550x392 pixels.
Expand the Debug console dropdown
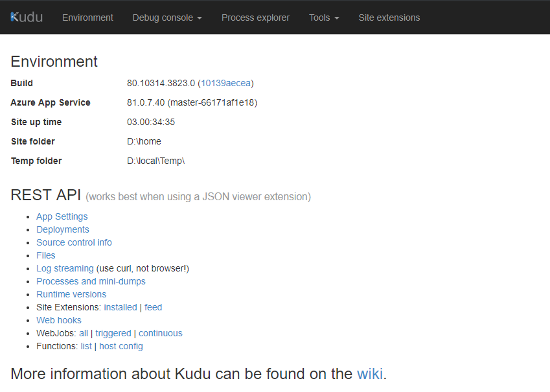pos(167,17)
